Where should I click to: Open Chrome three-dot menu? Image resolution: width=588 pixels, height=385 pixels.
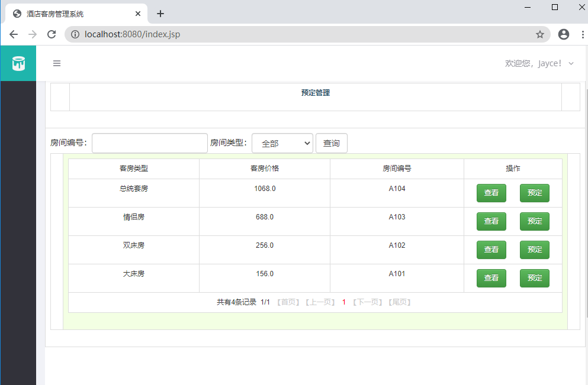[583, 34]
